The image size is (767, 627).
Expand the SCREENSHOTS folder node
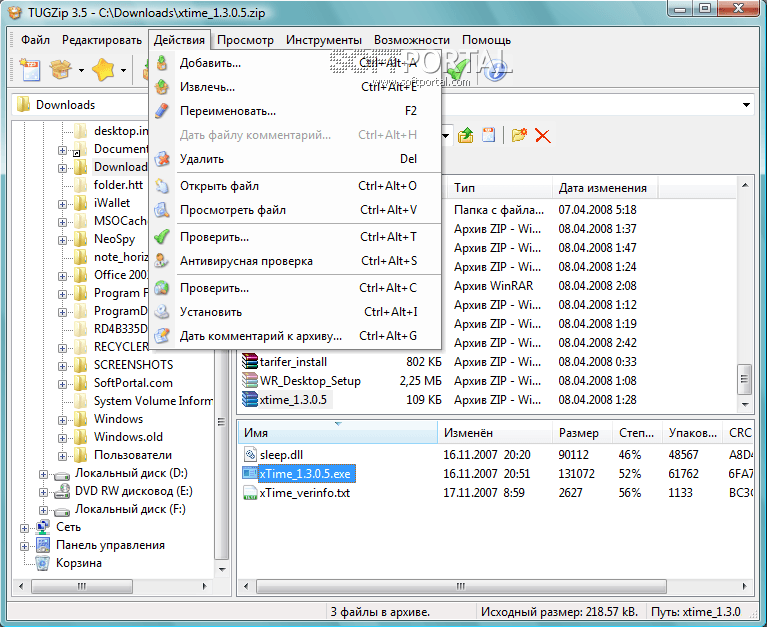pos(62,366)
